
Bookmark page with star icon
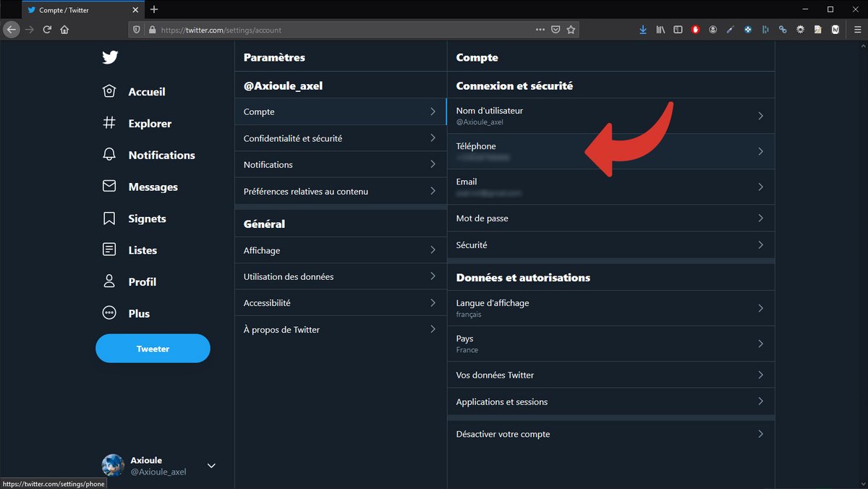[571, 30]
